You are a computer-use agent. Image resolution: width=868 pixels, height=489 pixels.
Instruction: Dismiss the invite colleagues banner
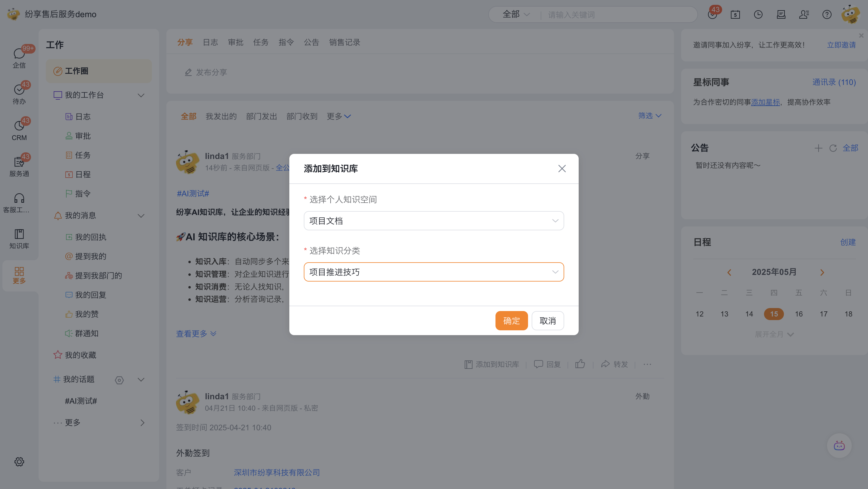(x=861, y=35)
